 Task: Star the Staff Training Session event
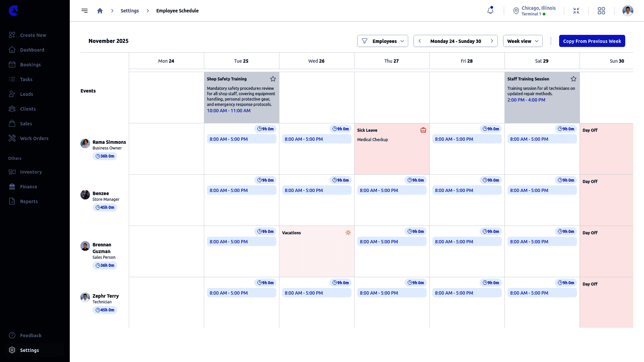574,79
